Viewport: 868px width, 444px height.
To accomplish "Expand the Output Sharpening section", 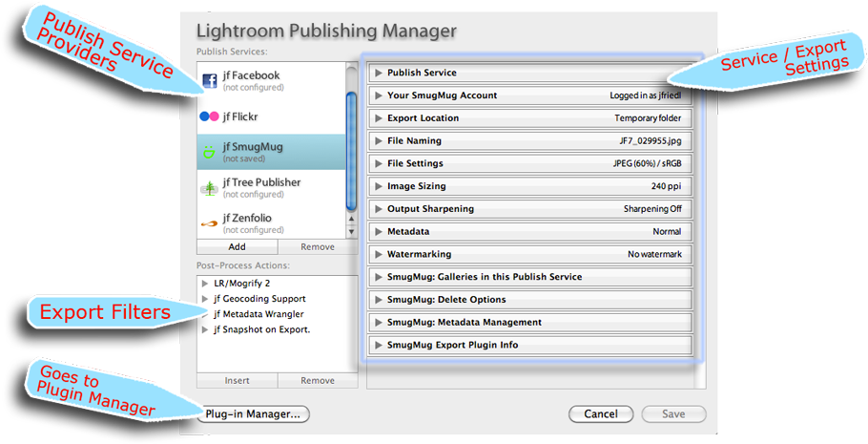I will click(x=379, y=209).
